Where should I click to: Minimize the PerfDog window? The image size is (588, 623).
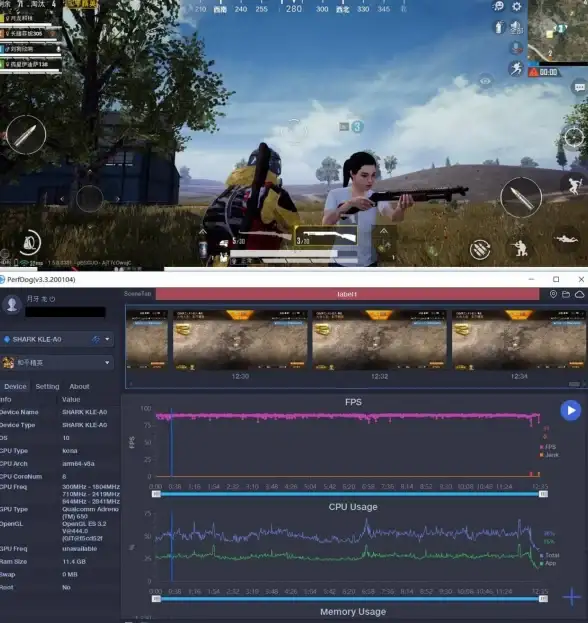[531, 279]
